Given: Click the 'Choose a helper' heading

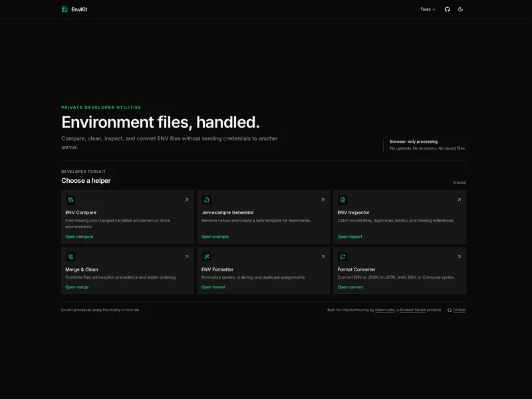Looking at the screenshot, I should pyautogui.click(x=86, y=180).
